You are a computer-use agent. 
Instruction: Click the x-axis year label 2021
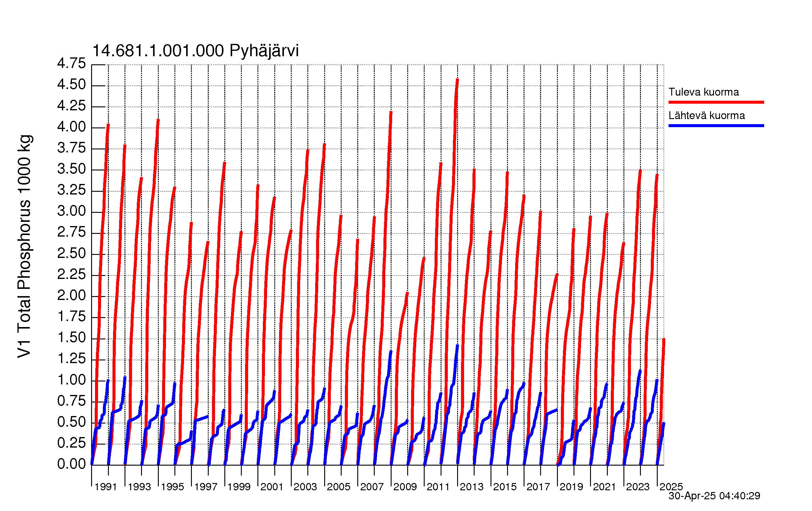click(x=604, y=487)
